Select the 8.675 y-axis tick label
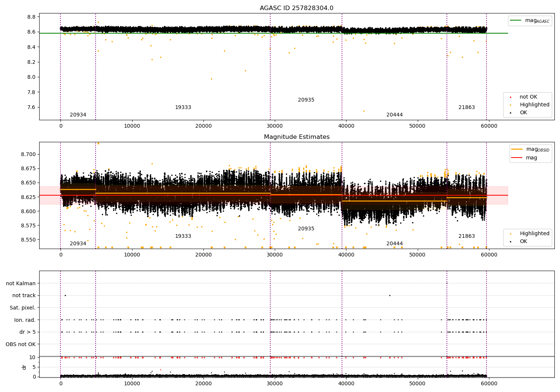 click(28, 169)
